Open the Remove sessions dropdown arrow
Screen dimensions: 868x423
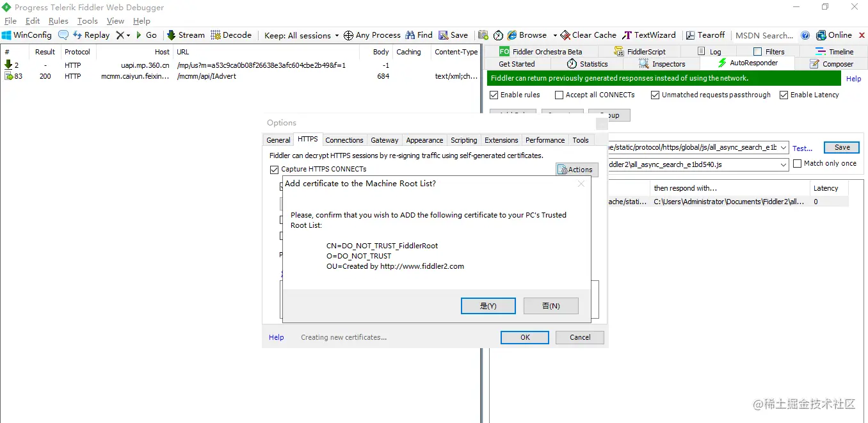coord(128,35)
